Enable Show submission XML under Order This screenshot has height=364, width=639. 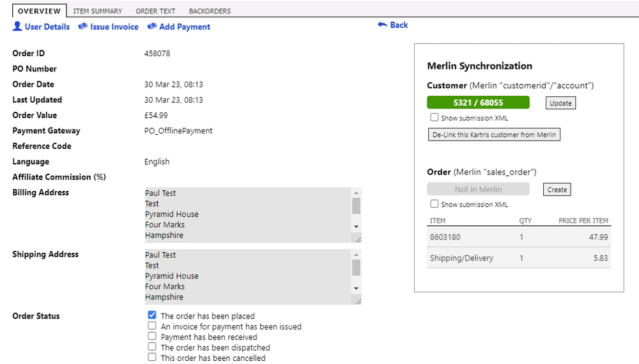click(435, 204)
